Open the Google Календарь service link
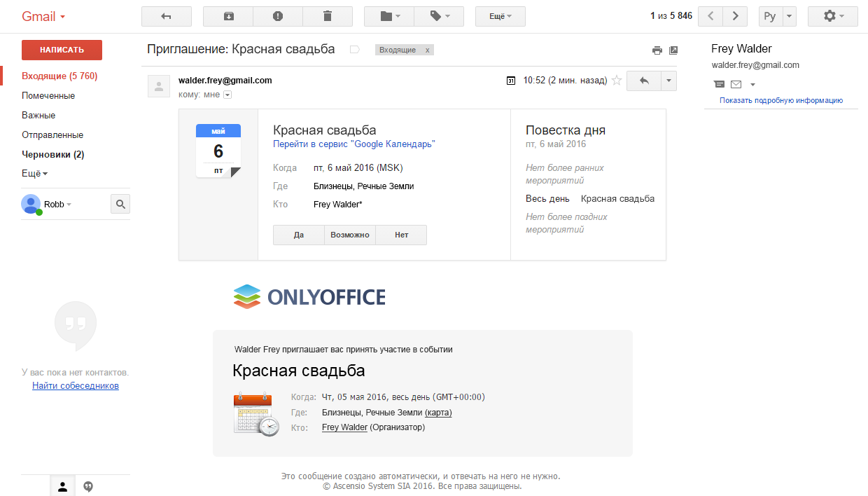The width and height of the screenshot is (868, 496). tap(354, 144)
